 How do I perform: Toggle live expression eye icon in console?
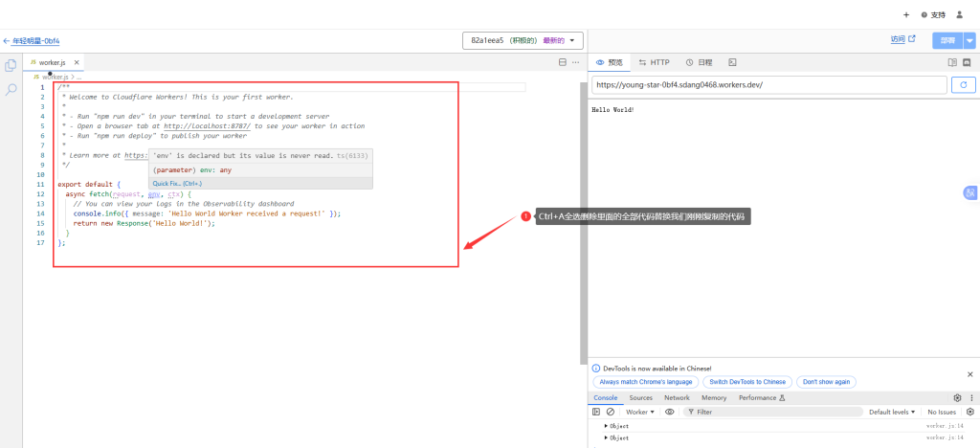click(670, 412)
